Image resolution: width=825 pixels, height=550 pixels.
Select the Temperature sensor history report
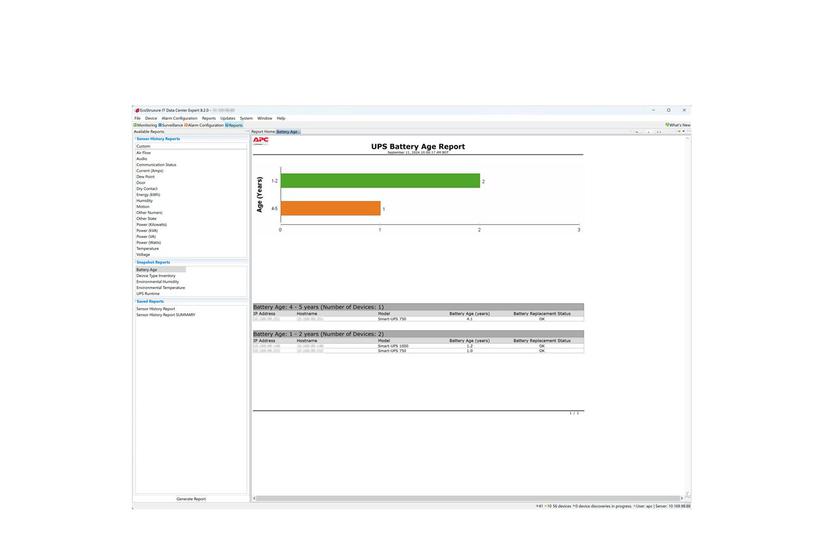coord(147,248)
